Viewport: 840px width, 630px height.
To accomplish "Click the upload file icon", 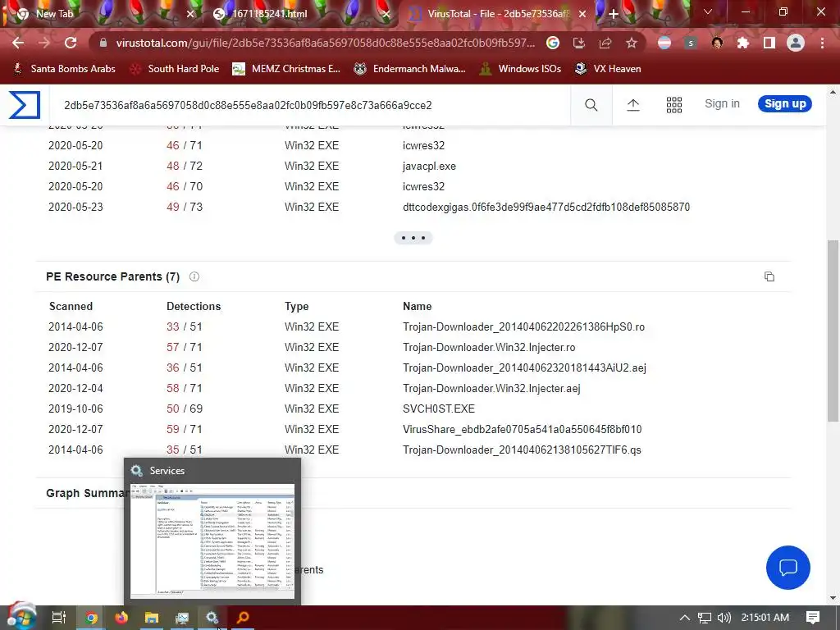I will pyautogui.click(x=633, y=105).
